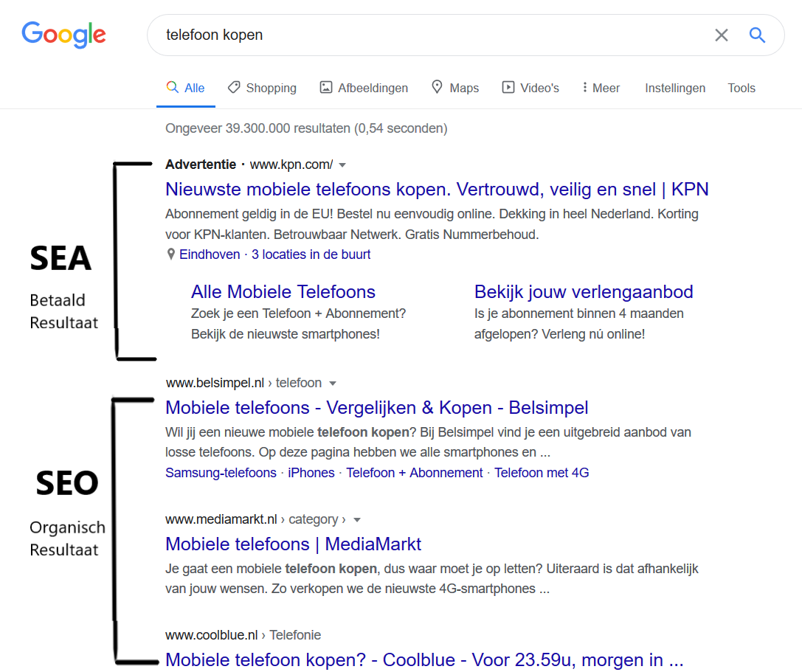This screenshot has width=802, height=672.
Task: Select the Video's tab
Action: click(530, 88)
